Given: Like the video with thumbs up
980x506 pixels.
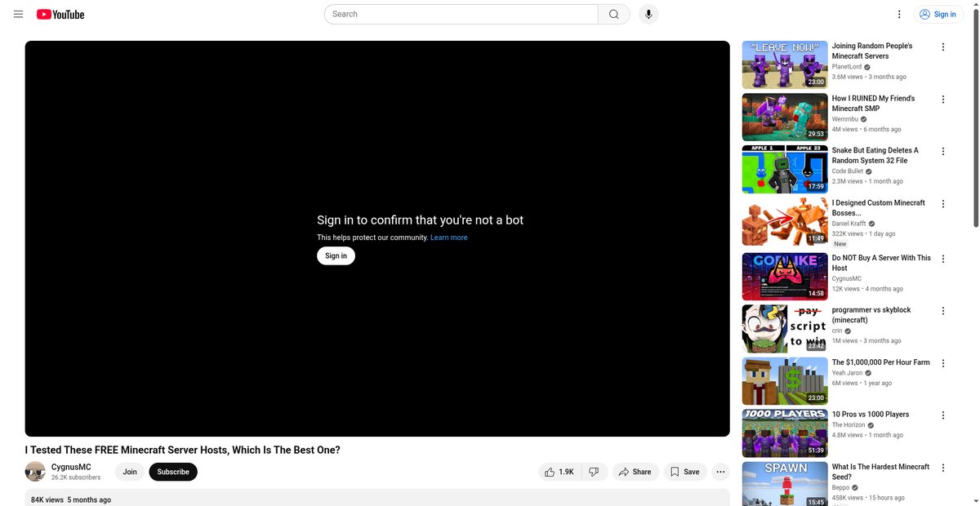Looking at the screenshot, I should click(559, 472).
